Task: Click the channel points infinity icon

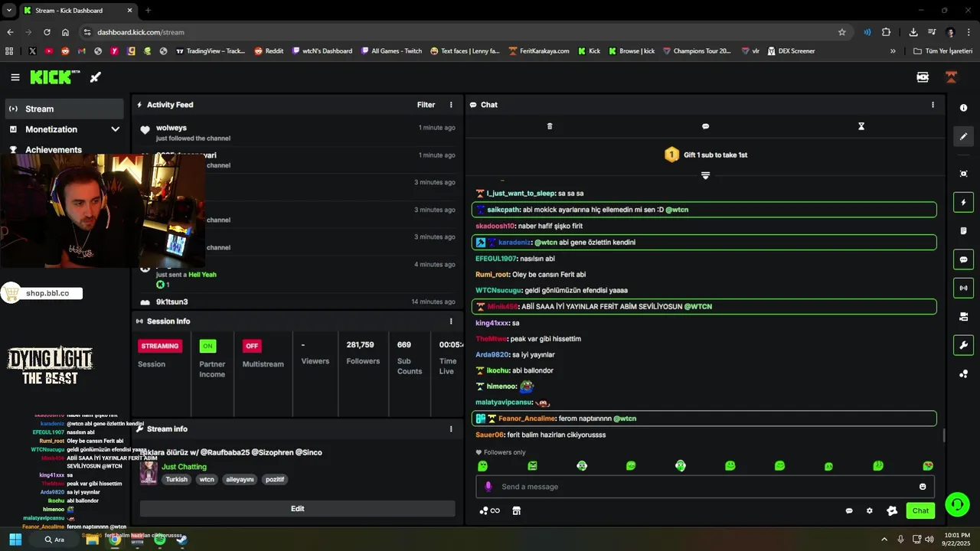Action: [490, 511]
